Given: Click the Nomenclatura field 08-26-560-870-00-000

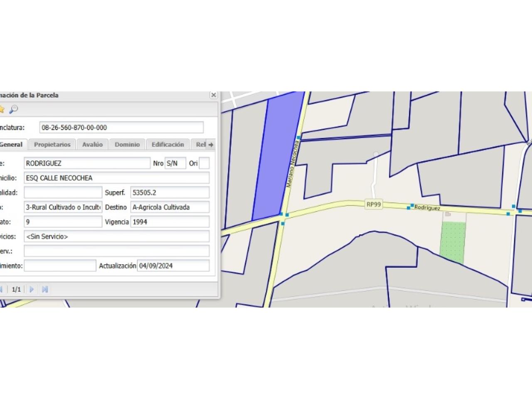Looking at the screenshot, I should [x=121, y=128].
